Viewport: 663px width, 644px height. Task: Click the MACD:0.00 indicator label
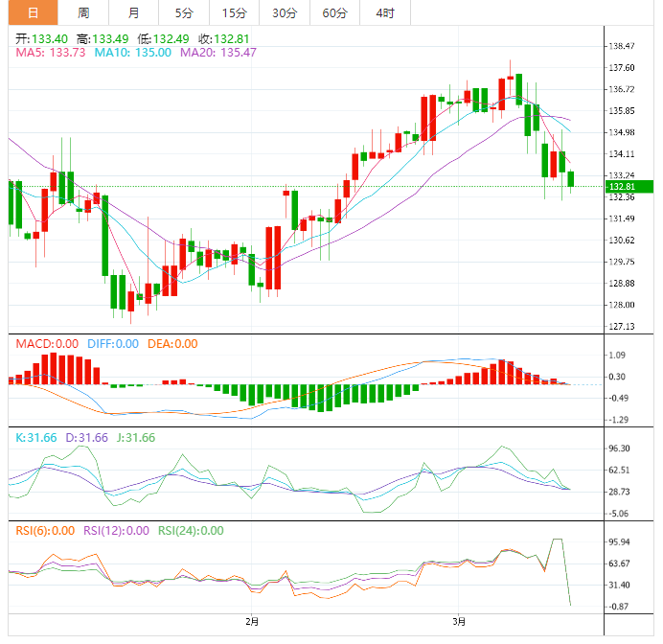click(47, 344)
